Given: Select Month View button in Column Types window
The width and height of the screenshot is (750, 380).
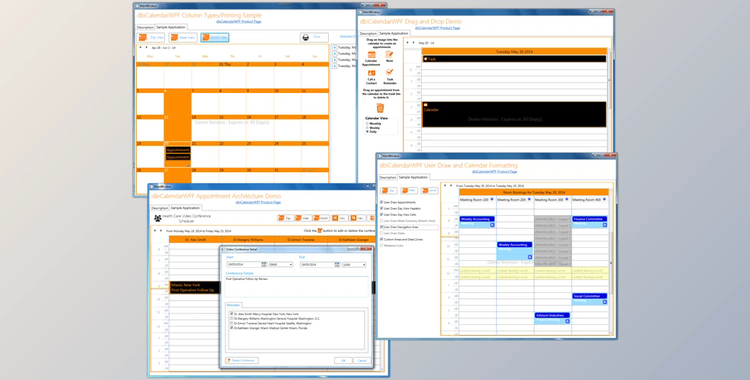Looking at the screenshot, I should click(x=215, y=37).
